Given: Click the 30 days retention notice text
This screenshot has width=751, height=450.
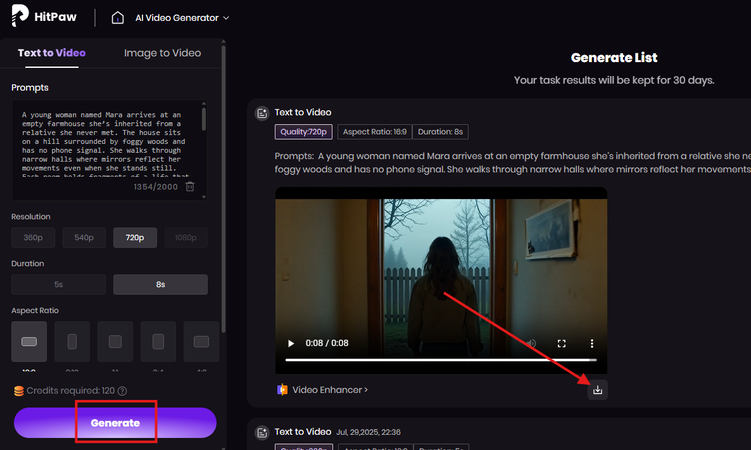Looking at the screenshot, I should [x=614, y=80].
